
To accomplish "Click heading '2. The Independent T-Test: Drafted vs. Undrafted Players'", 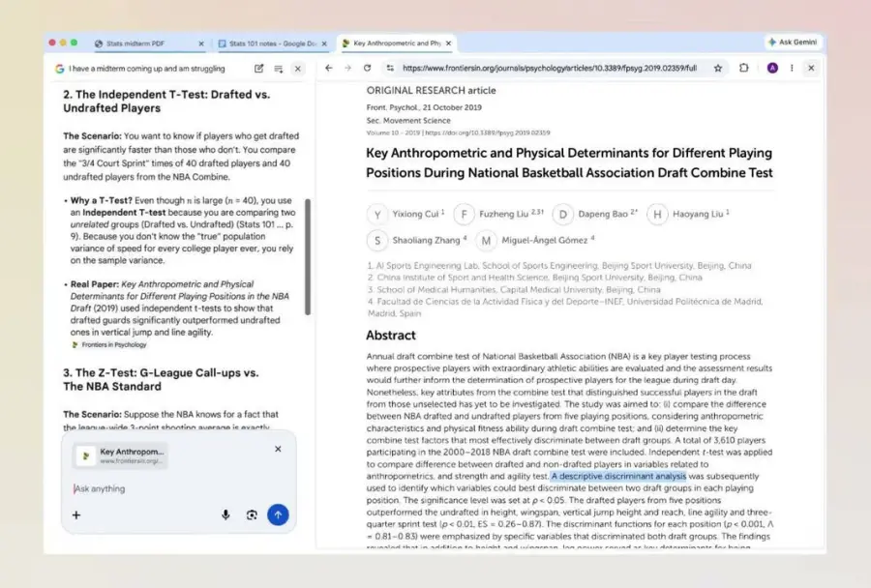I will coord(166,101).
